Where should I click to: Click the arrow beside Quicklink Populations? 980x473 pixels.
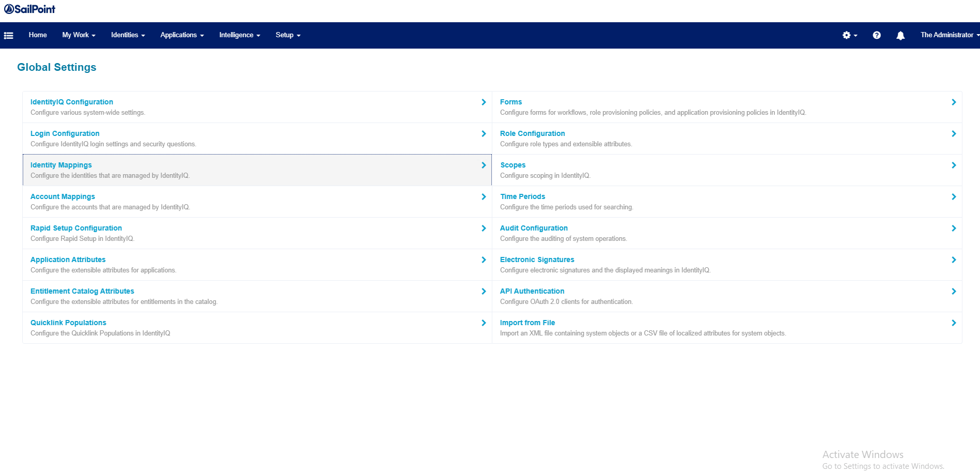484,323
